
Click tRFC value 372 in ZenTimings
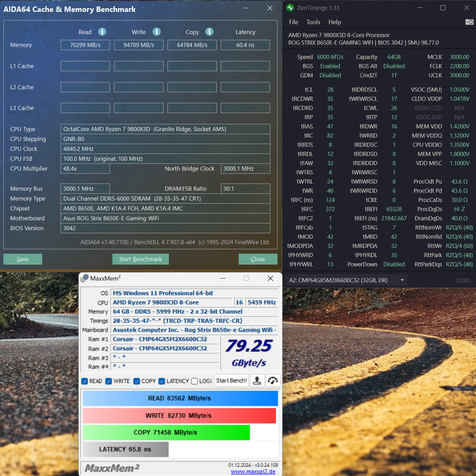pyautogui.click(x=330, y=209)
